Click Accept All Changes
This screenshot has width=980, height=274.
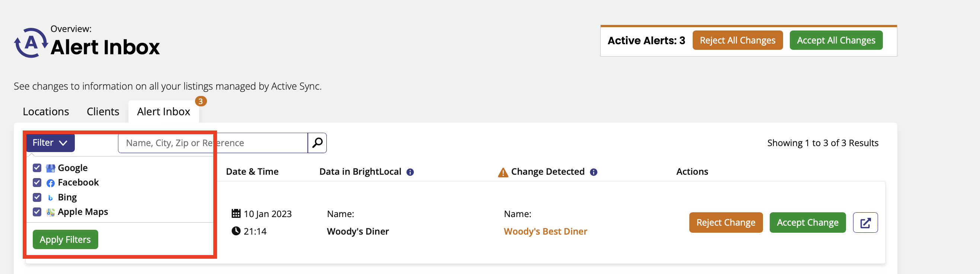(836, 40)
